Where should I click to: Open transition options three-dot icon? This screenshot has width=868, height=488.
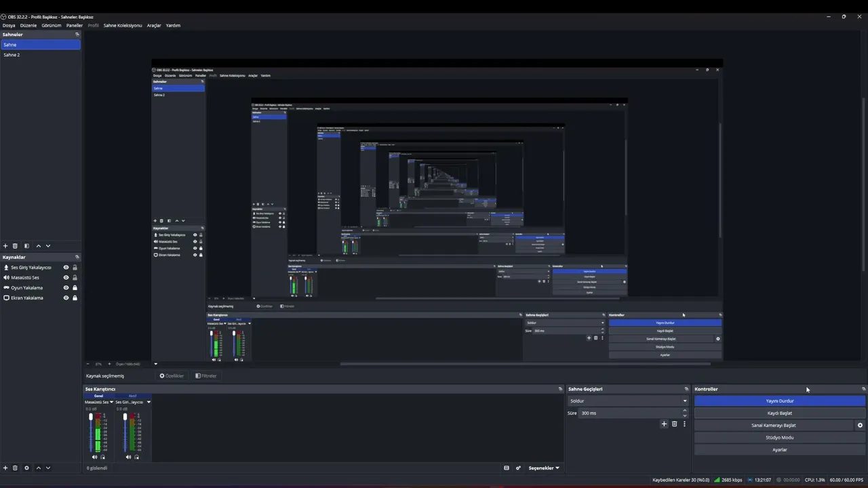click(684, 424)
